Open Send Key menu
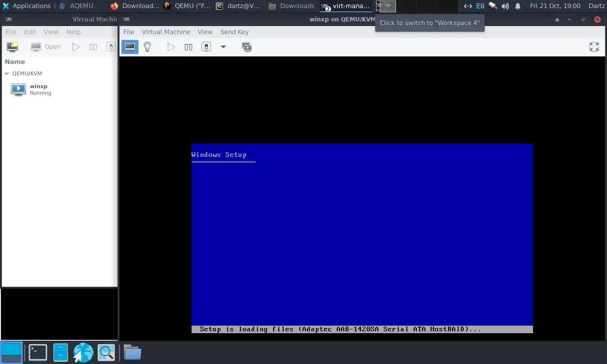Image resolution: width=607 pixels, height=364 pixels. pyautogui.click(x=234, y=32)
